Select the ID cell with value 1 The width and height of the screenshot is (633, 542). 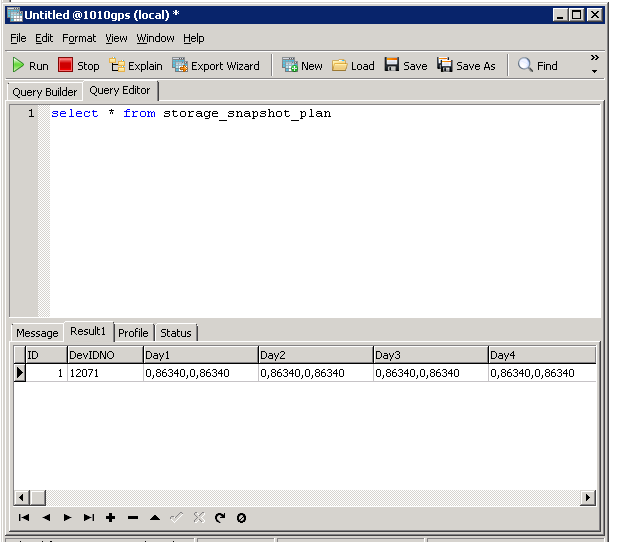click(46, 373)
